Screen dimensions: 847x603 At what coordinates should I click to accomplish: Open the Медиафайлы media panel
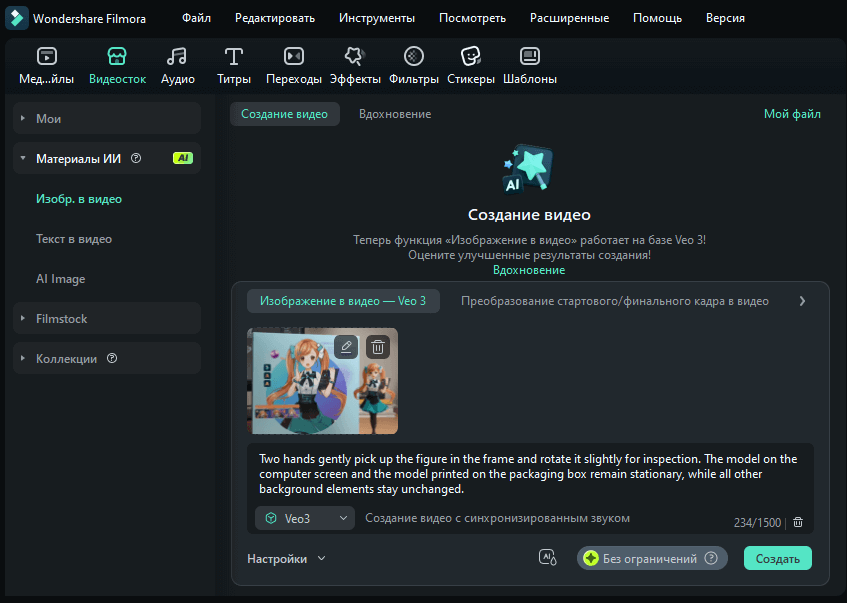pyautogui.click(x=46, y=66)
